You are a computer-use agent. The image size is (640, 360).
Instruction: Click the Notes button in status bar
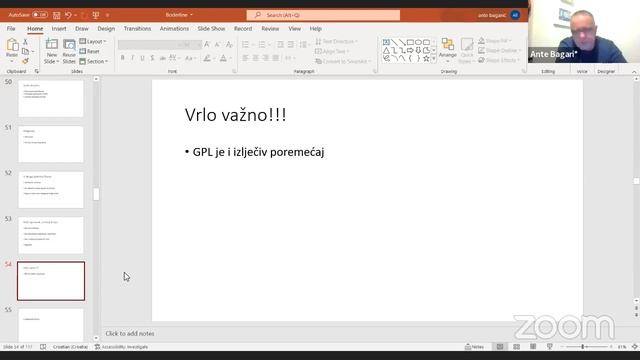point(474,347)
